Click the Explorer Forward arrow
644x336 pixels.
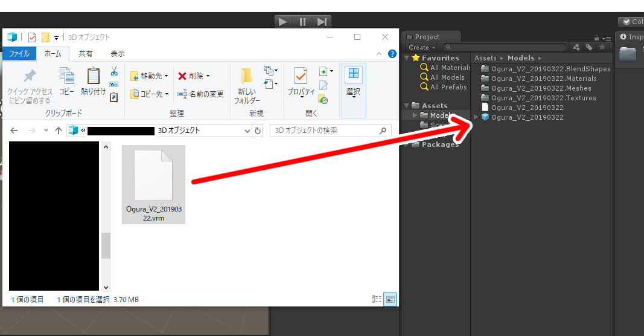click(31, 131)
